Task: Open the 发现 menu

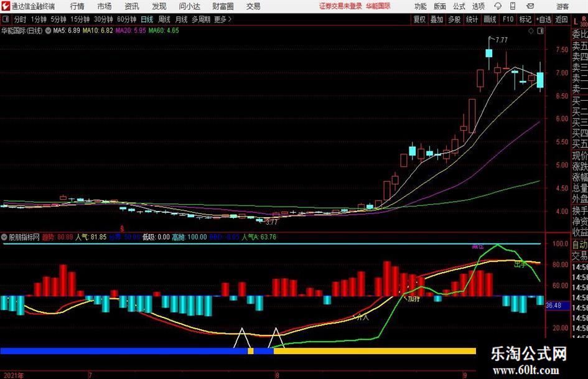Action: (159, 6)
